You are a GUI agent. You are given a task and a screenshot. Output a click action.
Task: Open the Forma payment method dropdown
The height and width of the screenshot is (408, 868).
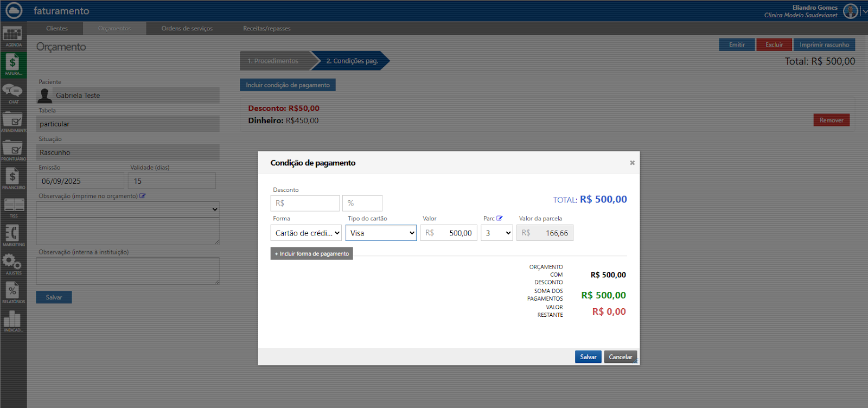coord(306,233)
